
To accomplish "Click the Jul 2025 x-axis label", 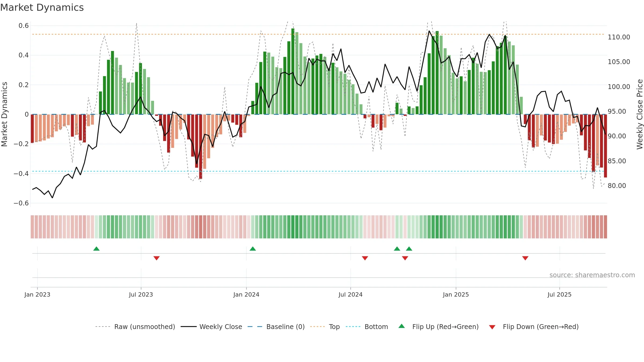I will pyautogui.click(x=559, y=294).
